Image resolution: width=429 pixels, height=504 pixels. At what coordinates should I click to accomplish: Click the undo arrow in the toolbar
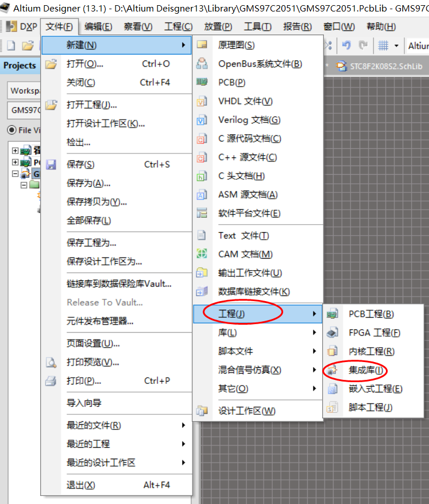[x=346, y=45]
